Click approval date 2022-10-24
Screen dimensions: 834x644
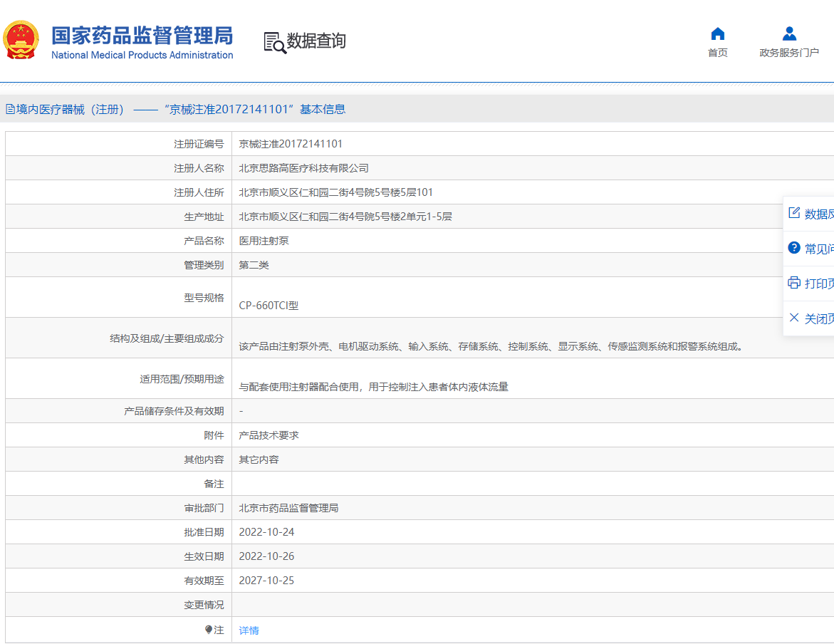coord(266,532)
